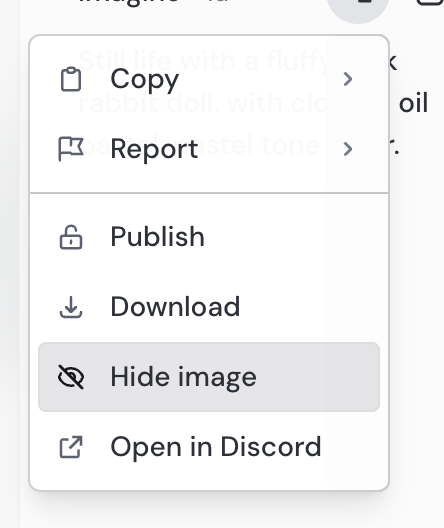Screen dimensions: 444x528
Task: Choose Open in Discord entry
Action: tap(209, 447)
